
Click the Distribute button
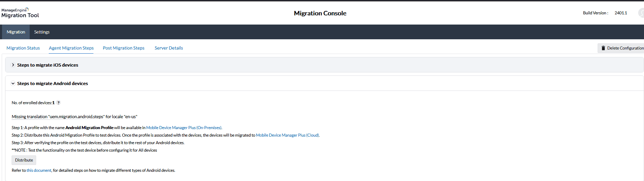tap(24, 160)
